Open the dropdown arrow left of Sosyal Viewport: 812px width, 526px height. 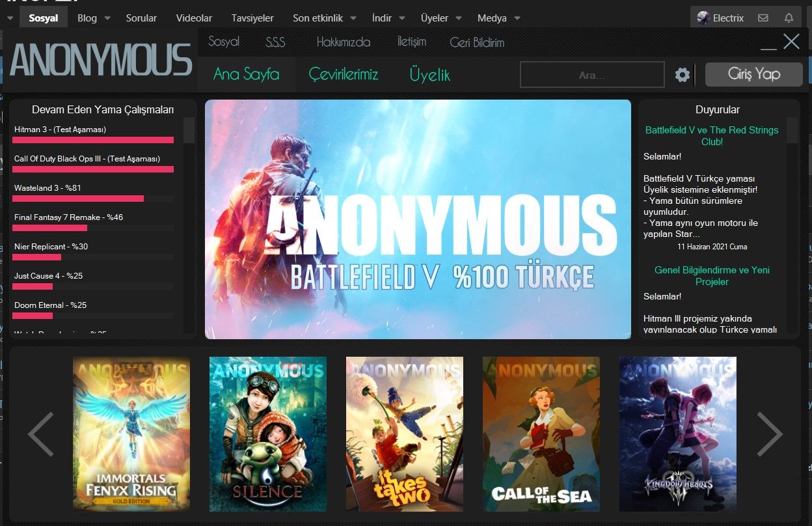click(9, 18)
